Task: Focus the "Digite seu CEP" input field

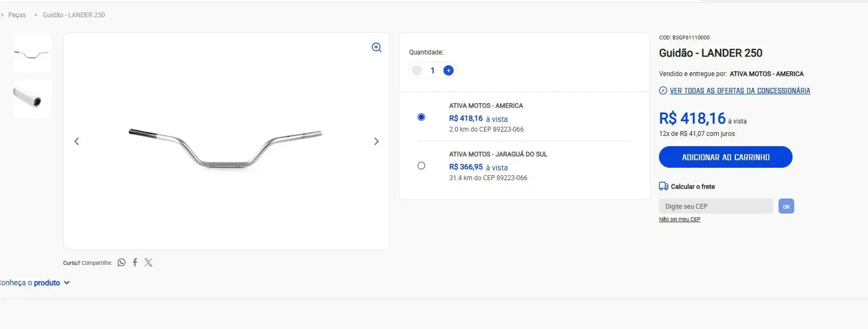Action: pos(716,206)
